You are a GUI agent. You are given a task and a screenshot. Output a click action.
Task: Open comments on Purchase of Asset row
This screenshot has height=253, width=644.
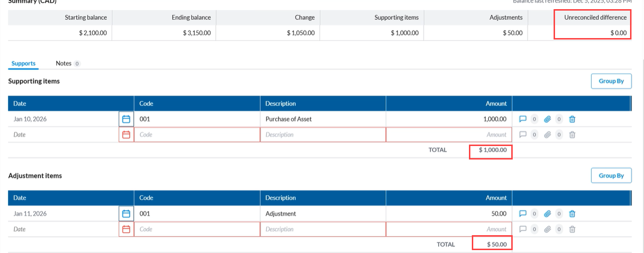click(x=523, y=119)
